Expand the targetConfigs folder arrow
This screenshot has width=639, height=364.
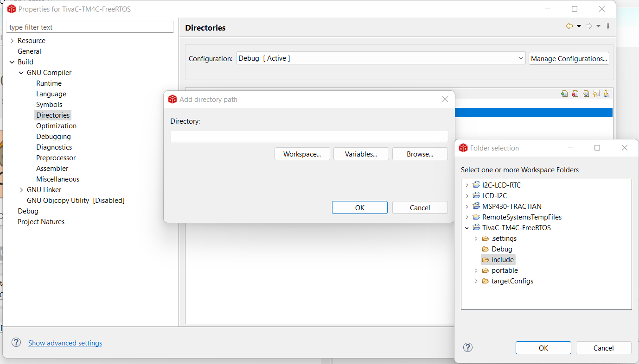pos(476,281)
